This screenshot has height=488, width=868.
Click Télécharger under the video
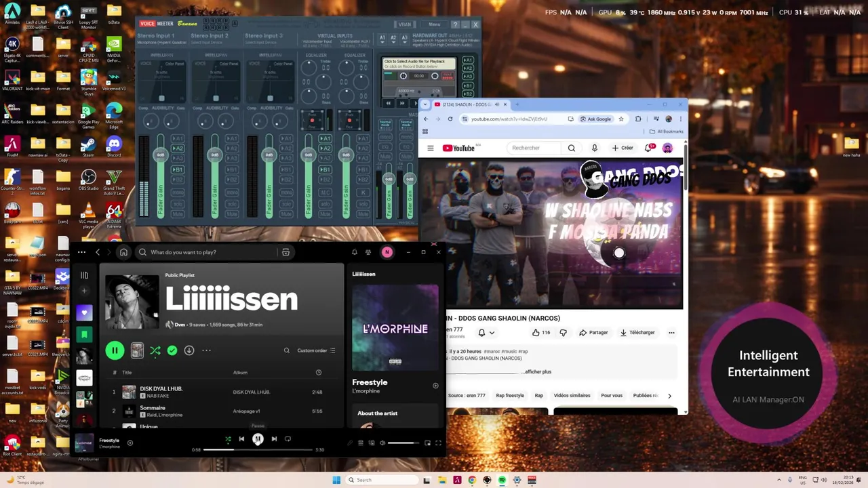[x=637, y=333]
